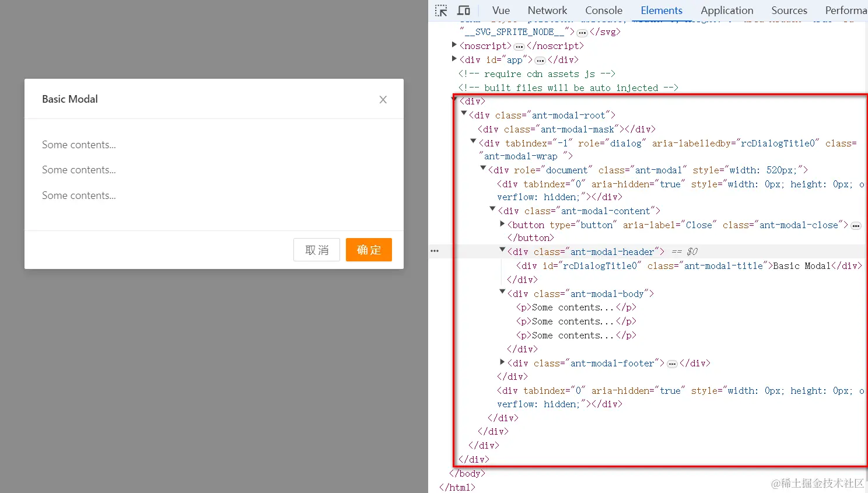Click first 'Some contents...' line in modal
This screenshot has width=868, height=493.
point(79,145)
